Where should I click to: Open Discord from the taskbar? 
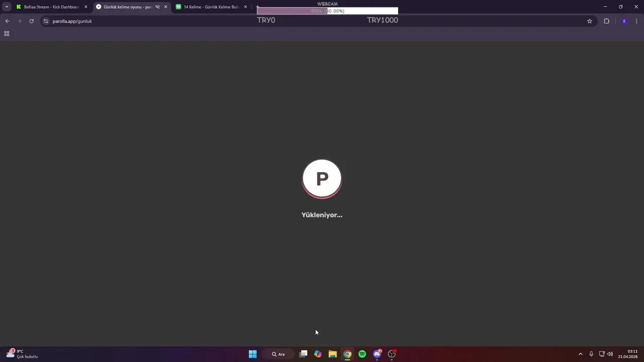pyautogui.click(x=377, y=354)
